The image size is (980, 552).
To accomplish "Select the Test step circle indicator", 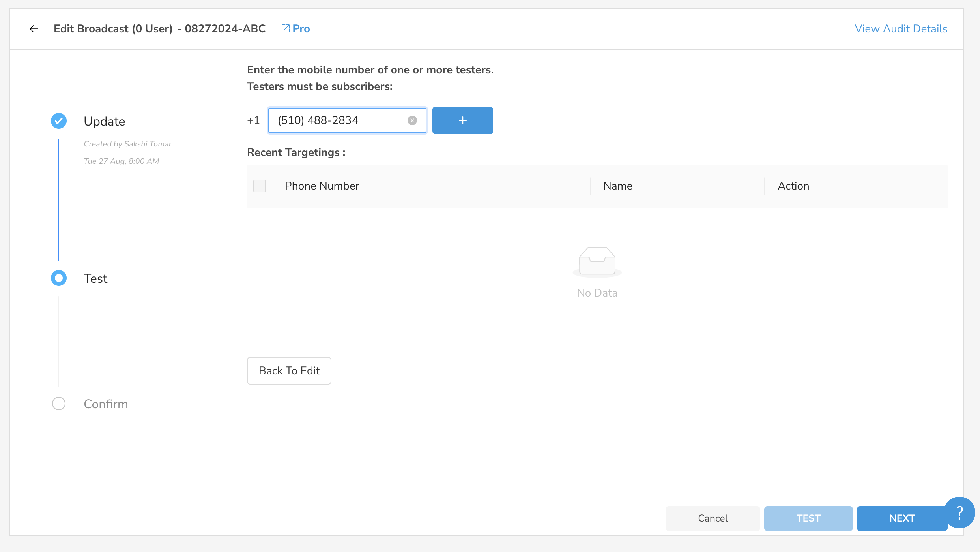I will [59, 278].
